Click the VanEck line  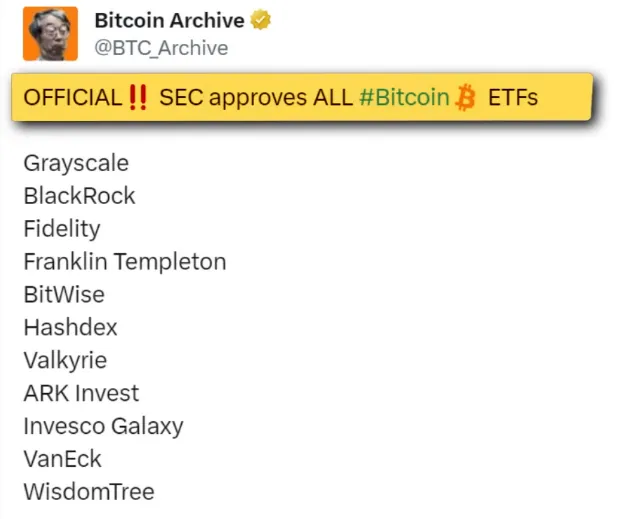(62, 459)
